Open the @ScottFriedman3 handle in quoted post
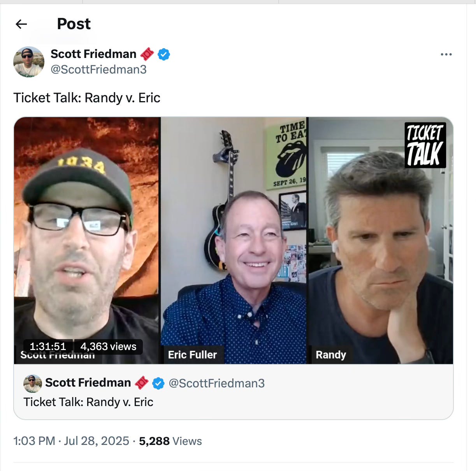Image resolution: width=476 pixels, height=471 pixels. click(217, 383)
